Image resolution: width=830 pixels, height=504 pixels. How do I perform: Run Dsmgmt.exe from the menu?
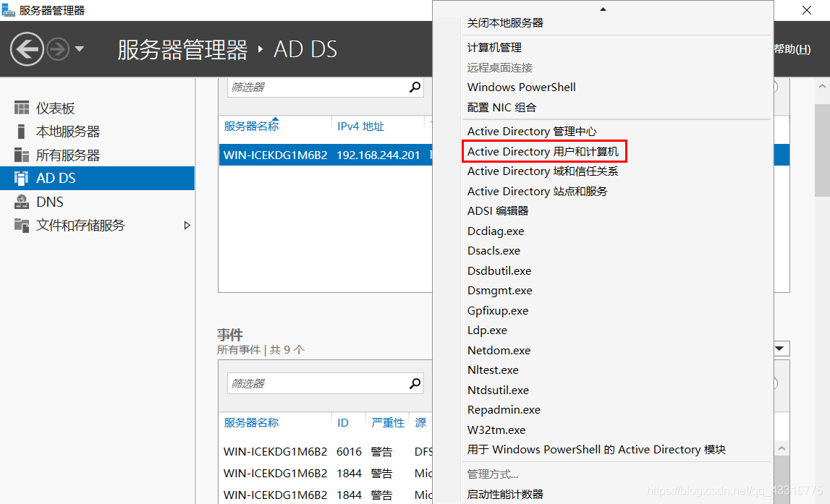500,291
